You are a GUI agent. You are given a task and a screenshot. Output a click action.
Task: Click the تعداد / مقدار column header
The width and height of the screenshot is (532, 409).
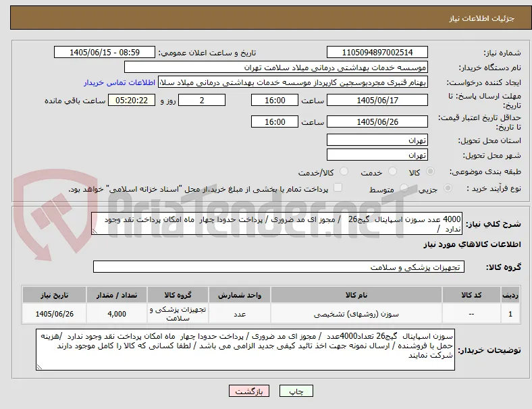(x=117, y=295)
